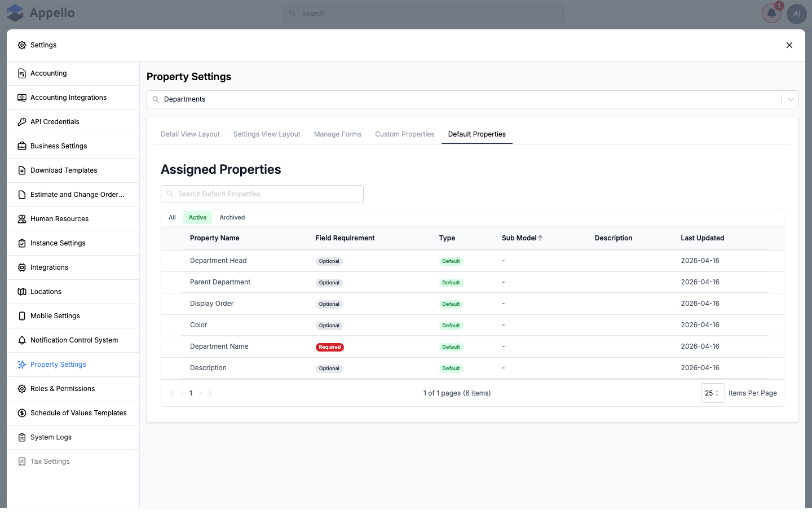Click the Mobile Settings phone icon

click(22, 316)
